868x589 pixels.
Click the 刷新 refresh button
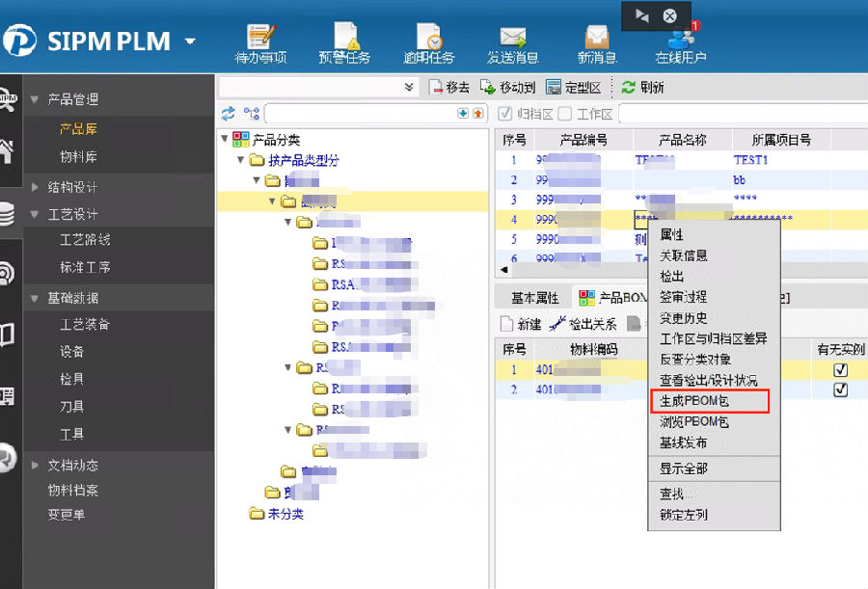(642, 88)
